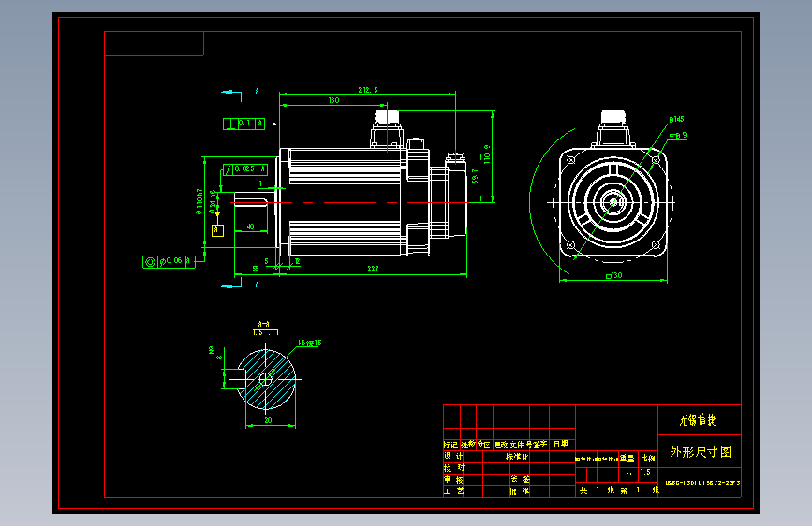Select the 130 dimension above the motor side view

(333, 100)
